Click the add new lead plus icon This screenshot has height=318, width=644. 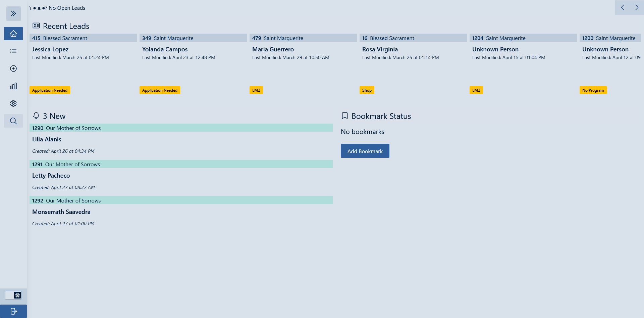pyautogui.click(x=13, y=69)
